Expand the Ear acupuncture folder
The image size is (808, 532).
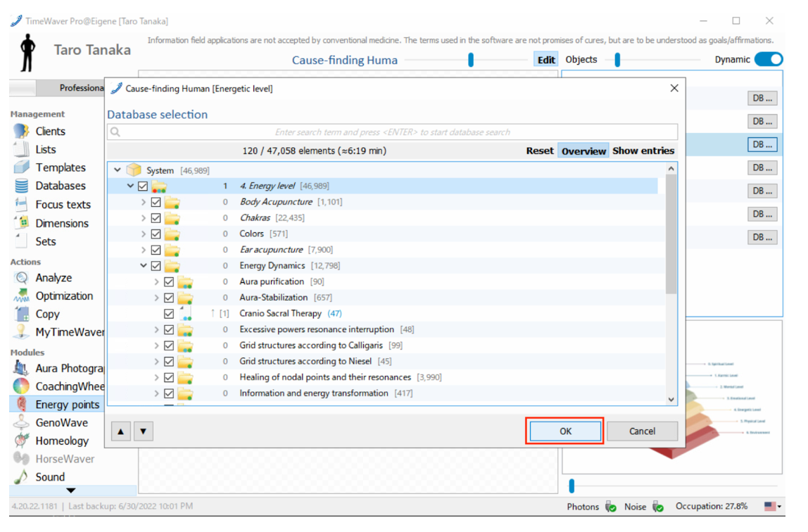tap(144, 251)
